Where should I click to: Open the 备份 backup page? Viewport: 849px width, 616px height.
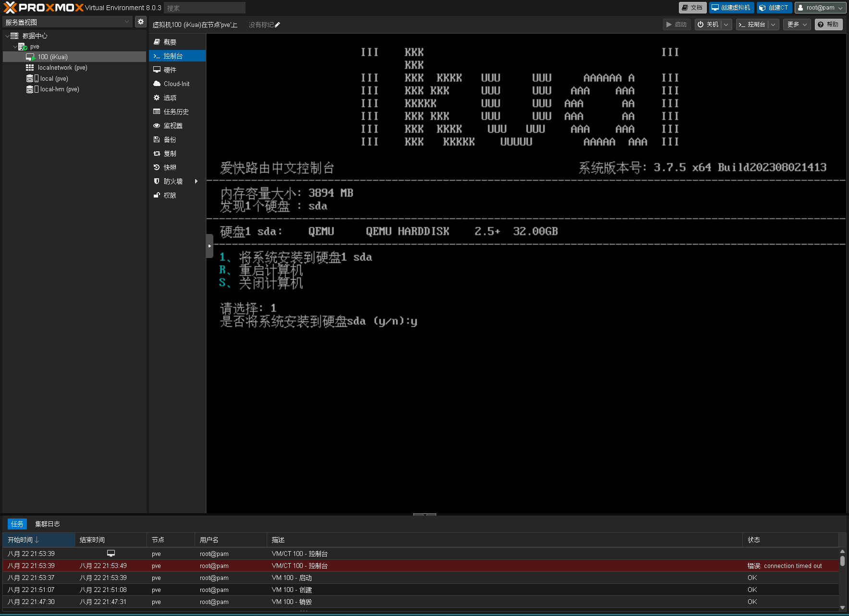tap(170, 140)
